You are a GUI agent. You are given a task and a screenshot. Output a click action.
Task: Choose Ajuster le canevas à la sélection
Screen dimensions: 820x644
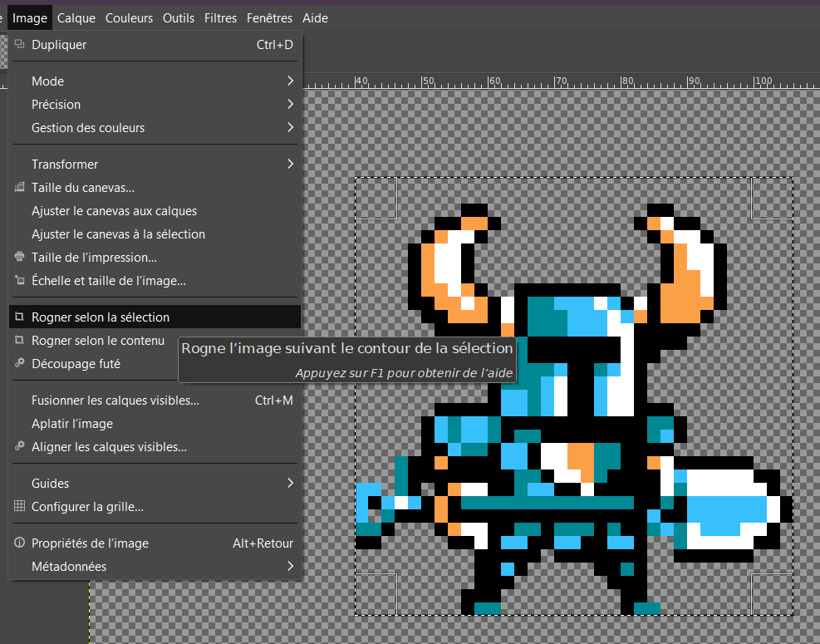coord(155,234)
